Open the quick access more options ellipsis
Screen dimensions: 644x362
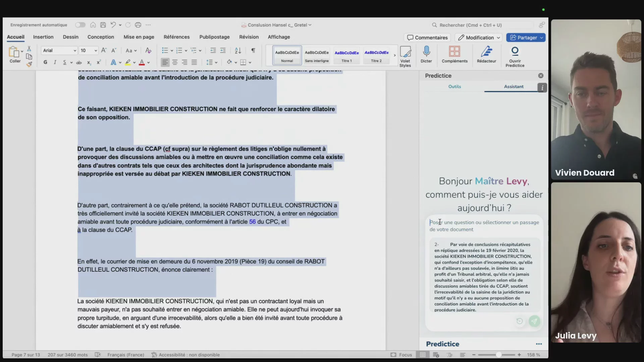click(x=148, y=25)
